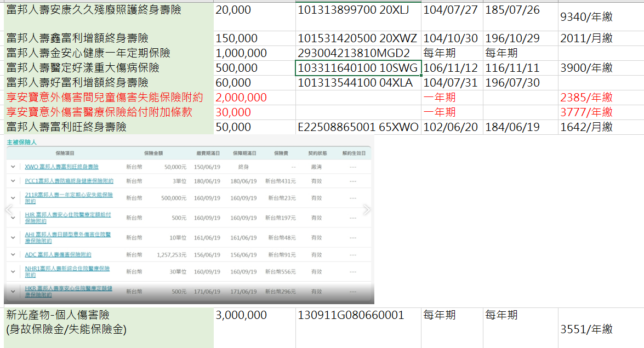
Task: Select cell 富邦人壽好富利增額終身壽險
Action: (x=109, y=83)
